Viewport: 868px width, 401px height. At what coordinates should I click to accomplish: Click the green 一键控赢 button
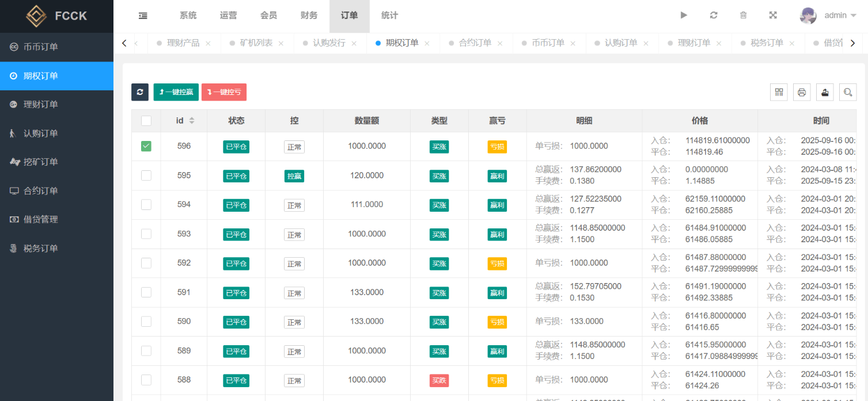[x=176, y=92]
